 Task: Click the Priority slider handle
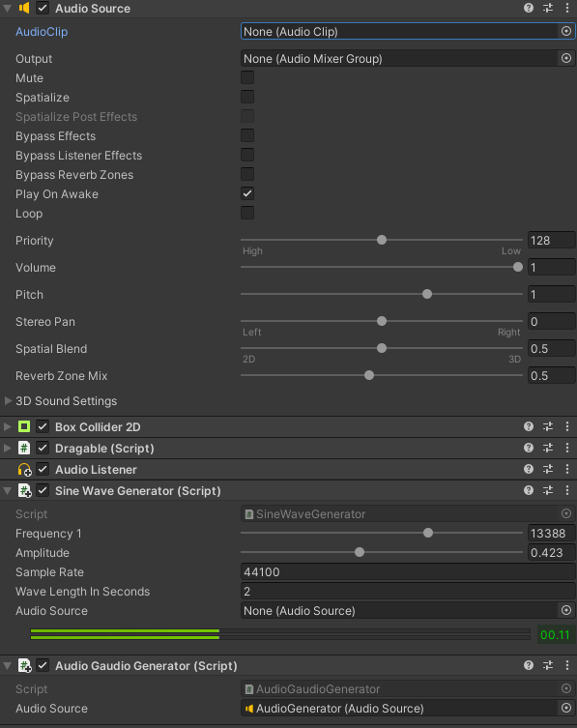(x=382, y=240)
